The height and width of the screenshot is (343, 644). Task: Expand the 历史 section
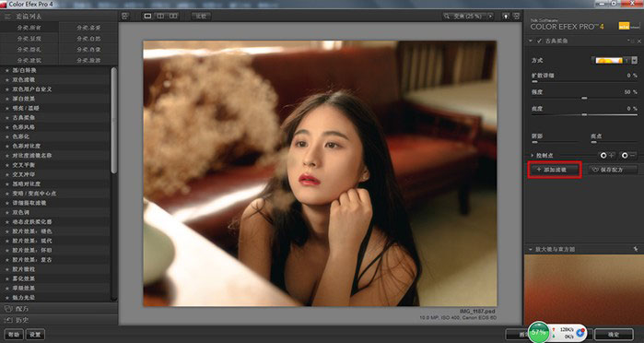(59, 320)
